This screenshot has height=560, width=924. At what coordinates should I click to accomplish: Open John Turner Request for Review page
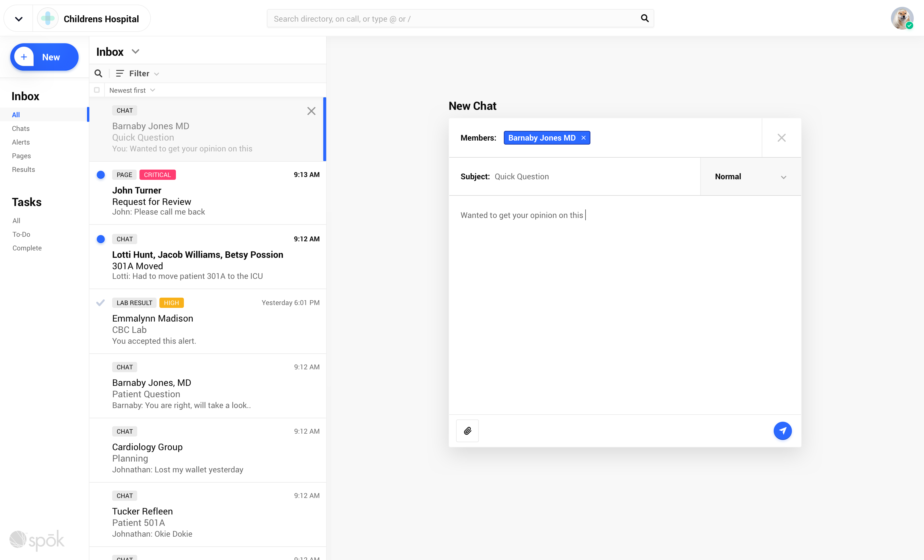click(x=208, y=193)
